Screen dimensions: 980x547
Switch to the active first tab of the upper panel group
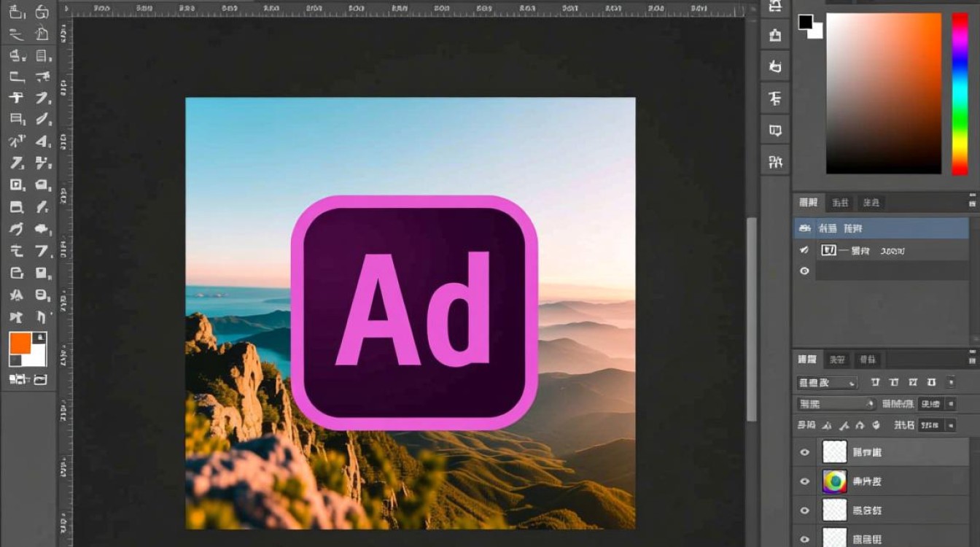[x=808, y=203]
